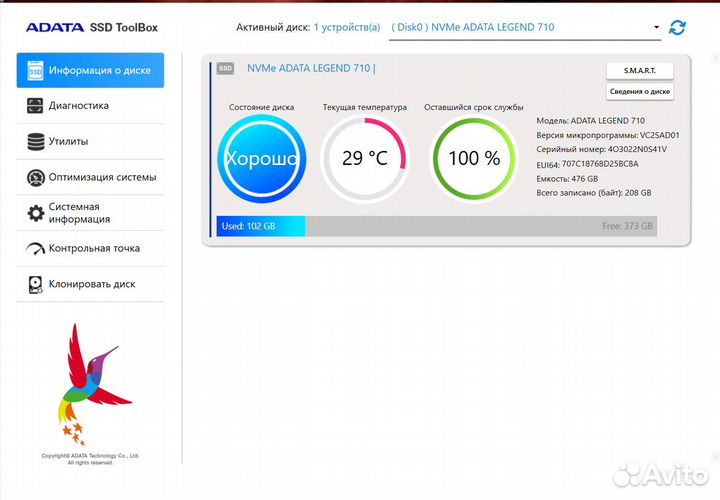Click the 1 устройств(а) link
The image size is (720, 500).
coord(347,28)
